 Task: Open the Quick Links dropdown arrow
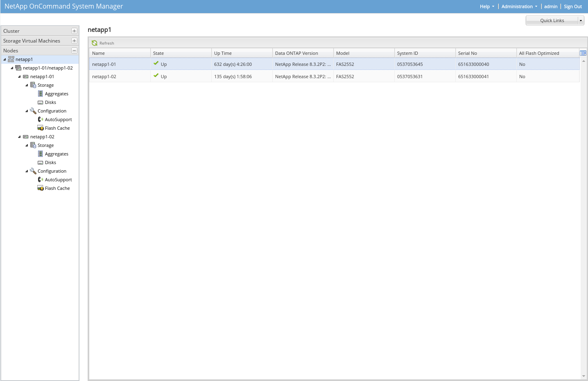coord(581,20)
